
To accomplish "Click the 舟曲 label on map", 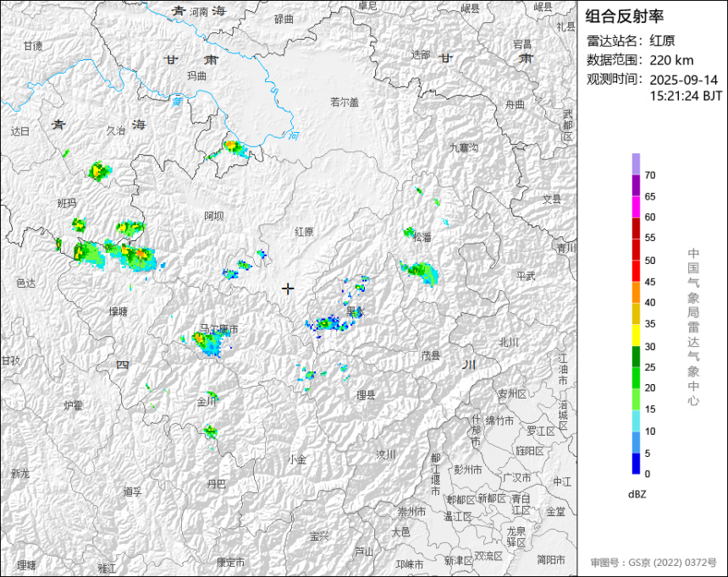I will pyautogui.click(x=515, y=105).
